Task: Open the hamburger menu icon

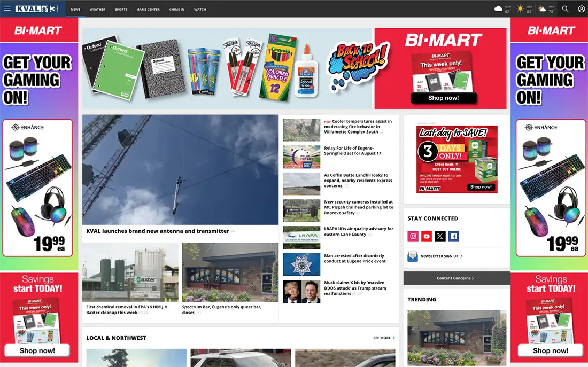Action: coord(7,9)
